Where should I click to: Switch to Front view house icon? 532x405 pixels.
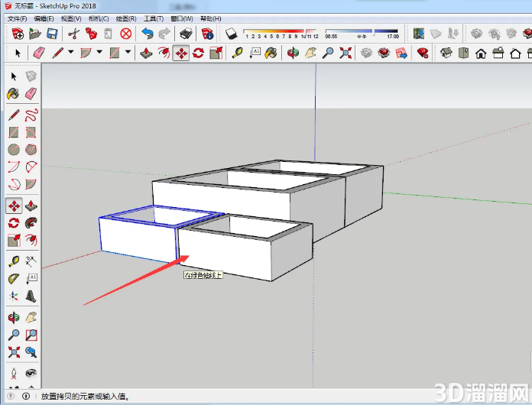pyautogui.click(x=481, y=53)
